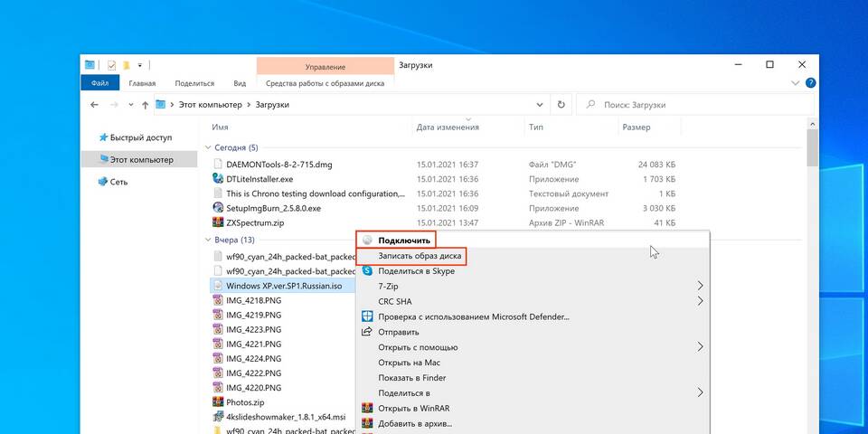The image size is (868, 434).
Task: Click the Photos.zip archive icon
Action: (x=218, y=402)
